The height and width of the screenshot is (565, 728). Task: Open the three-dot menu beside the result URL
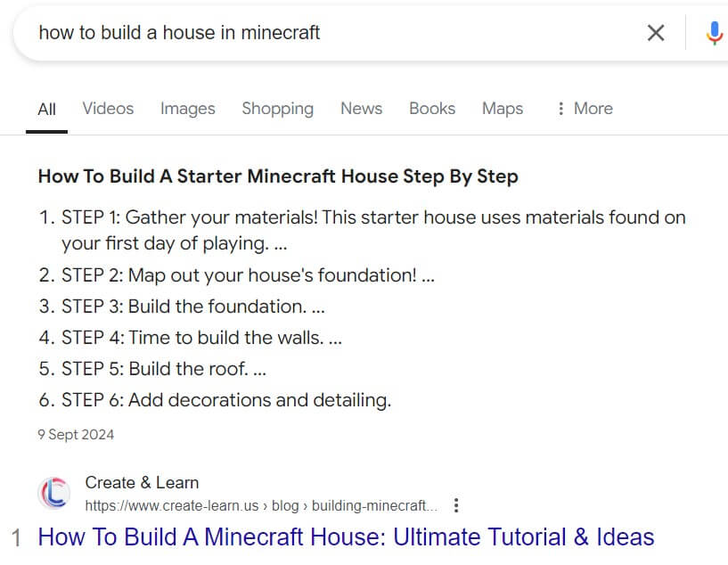(x=455, y=504)
